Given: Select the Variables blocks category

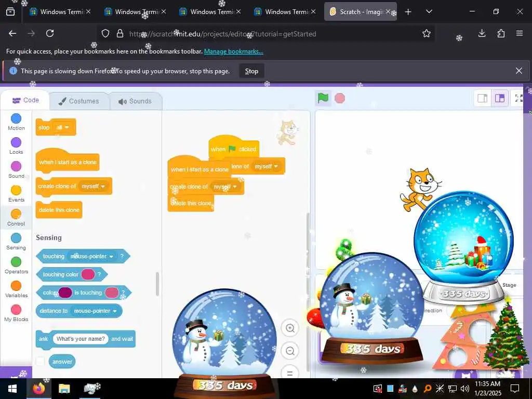Looking at the screenshot, I should [16, 289].
